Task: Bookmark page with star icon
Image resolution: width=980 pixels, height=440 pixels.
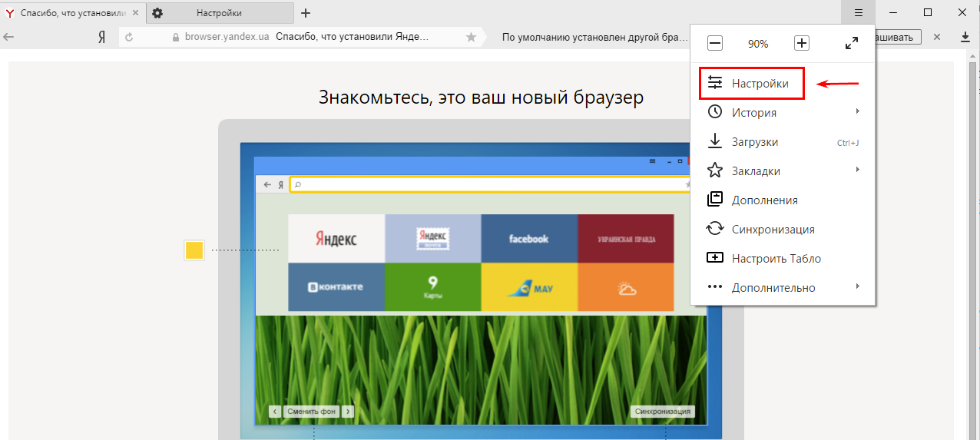Action: click(x=471, y=37)
